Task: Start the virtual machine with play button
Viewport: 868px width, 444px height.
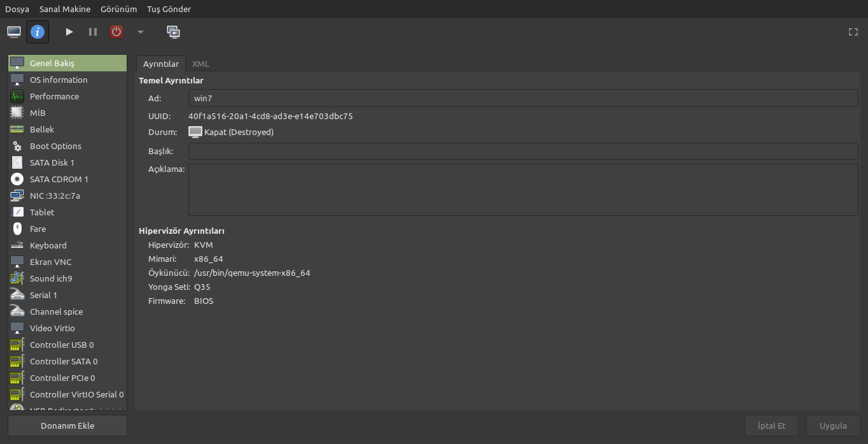Action: (69, 32)
